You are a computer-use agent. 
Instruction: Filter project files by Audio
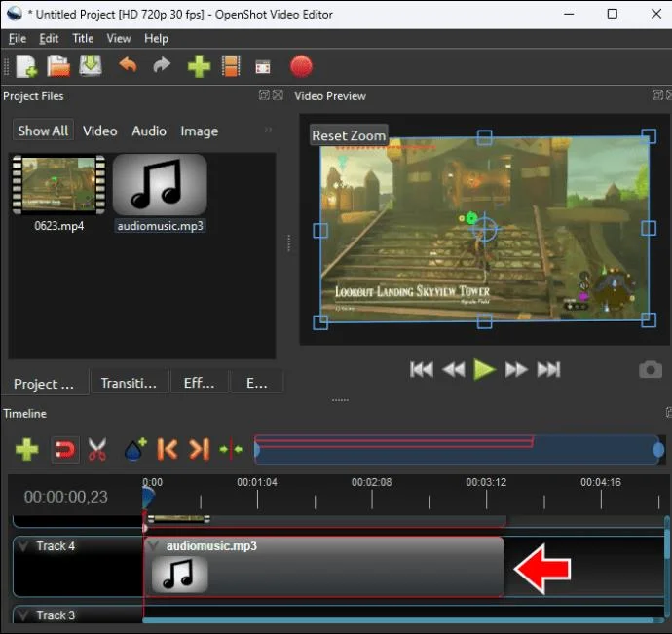point(149,131)
